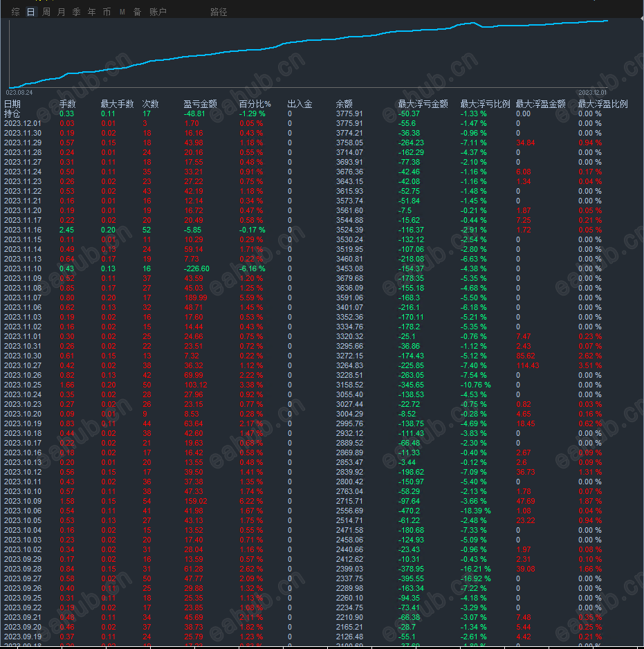This screenshot has height=649, width=644.
Task: Click balance value 2126.48
Action: 349,637
